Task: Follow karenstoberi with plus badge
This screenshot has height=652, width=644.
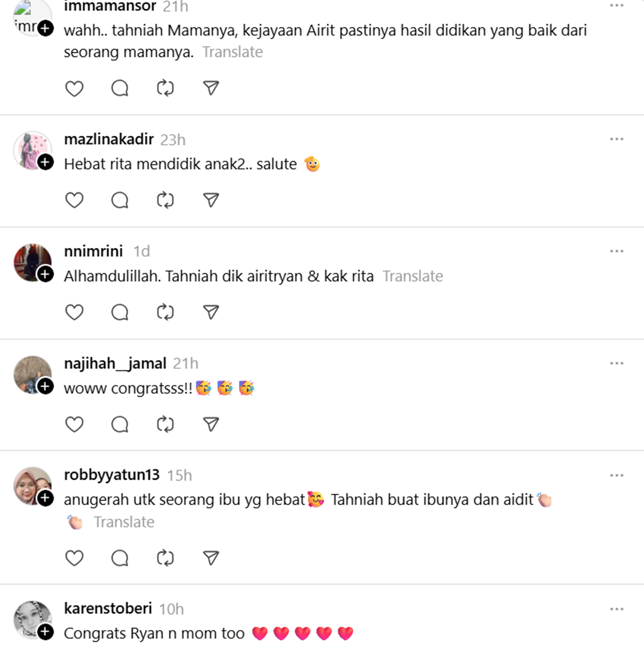Action: [x=46, y=632]
